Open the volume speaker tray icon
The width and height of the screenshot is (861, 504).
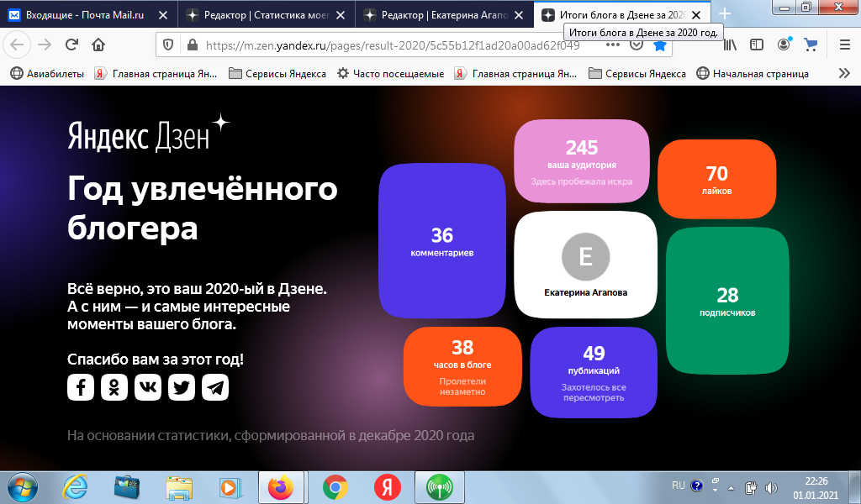(x=771, y=487)
